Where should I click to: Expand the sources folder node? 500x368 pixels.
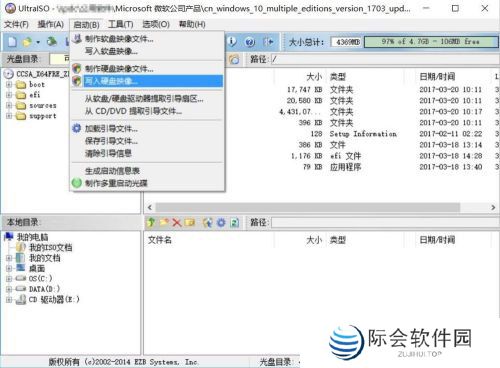(9, 106)
